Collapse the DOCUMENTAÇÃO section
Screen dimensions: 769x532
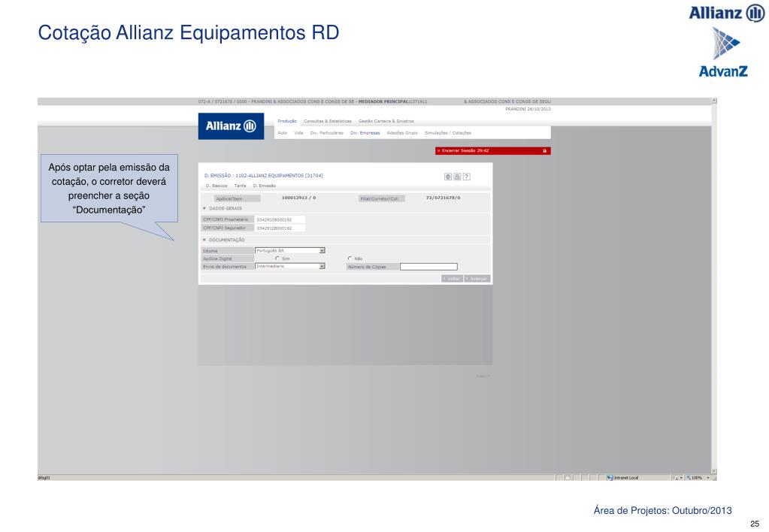pos(204,240)
